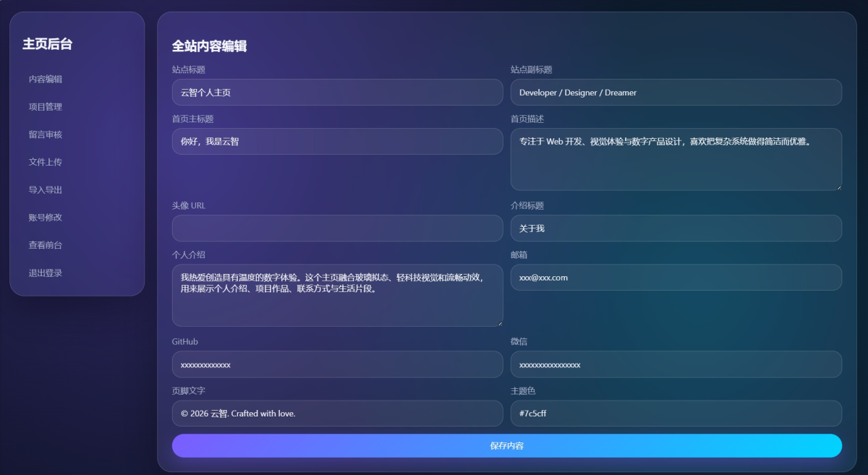Click the 站点标题 label

189,70
